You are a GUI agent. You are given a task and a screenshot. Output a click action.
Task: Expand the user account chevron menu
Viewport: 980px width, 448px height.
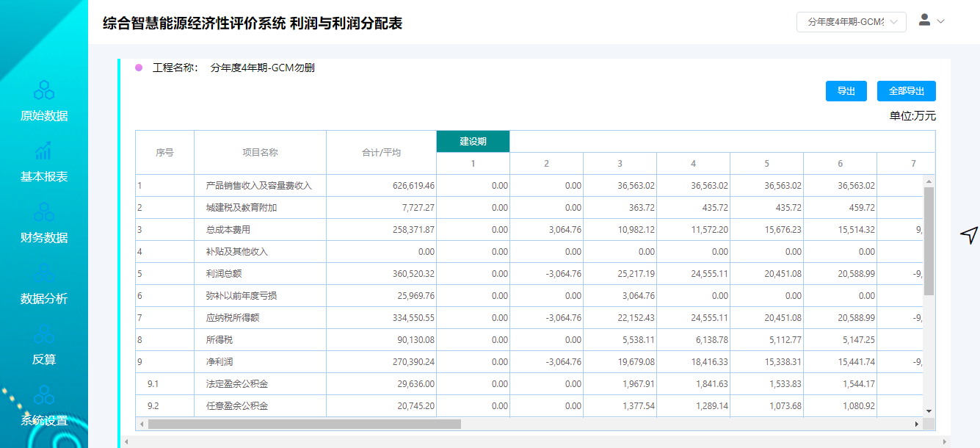point(940,21)
